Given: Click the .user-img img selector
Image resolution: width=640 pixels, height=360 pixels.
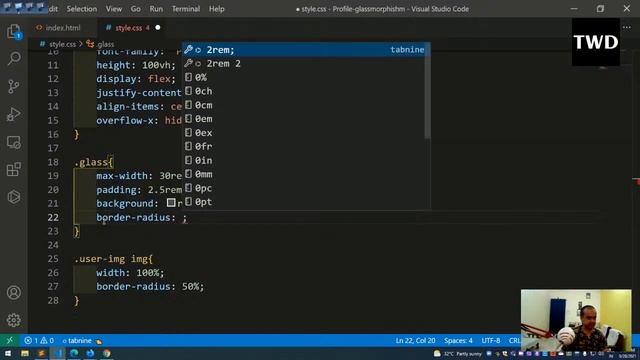Looking at the screenshot, I should point(110,259).
